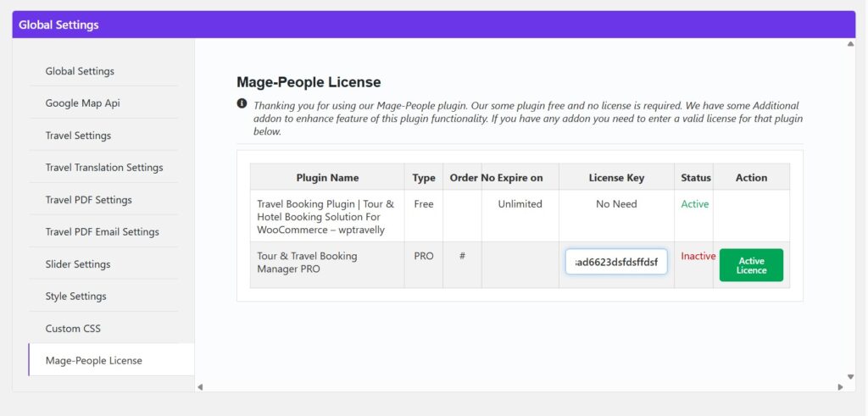
Task: Open Travel Translation Settings tab
Action: 103,167
